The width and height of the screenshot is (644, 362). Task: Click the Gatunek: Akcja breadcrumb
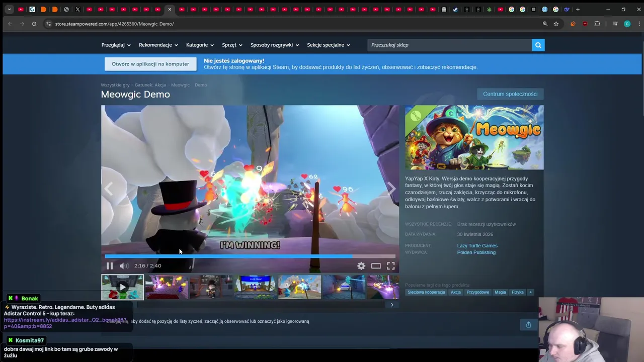click(x=150, y=85)
